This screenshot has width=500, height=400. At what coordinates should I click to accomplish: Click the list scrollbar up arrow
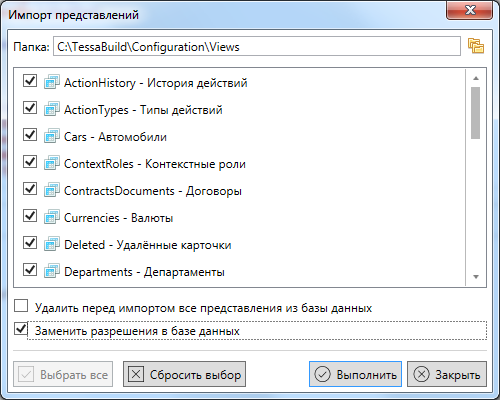click(476, 78)
